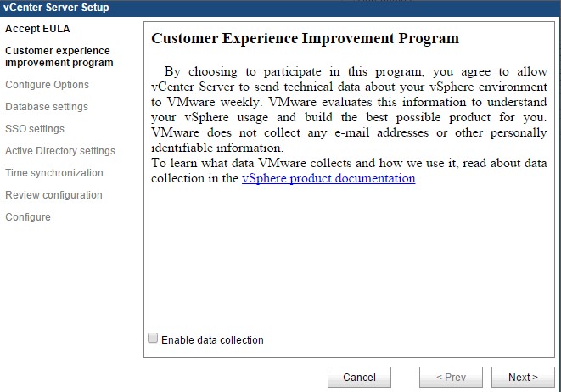Click the 'Enable data collection' label text

point(212,340)
